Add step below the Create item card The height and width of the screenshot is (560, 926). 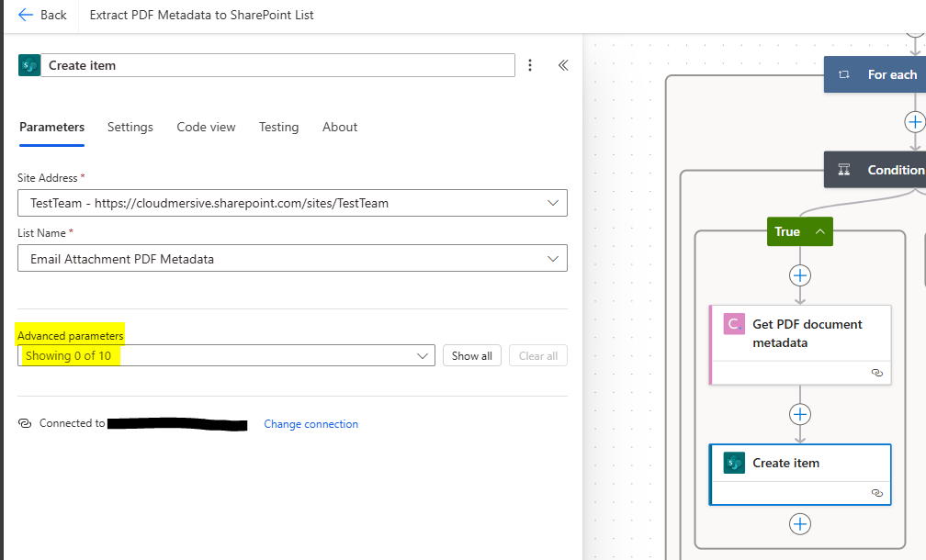click(x=800, y=523)
